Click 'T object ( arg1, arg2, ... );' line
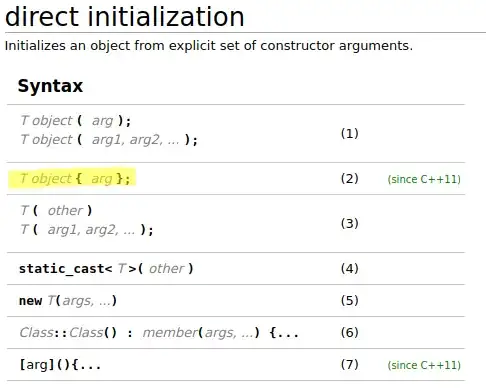486x388 pixels. pyautogui.click(x=109, y=140)
